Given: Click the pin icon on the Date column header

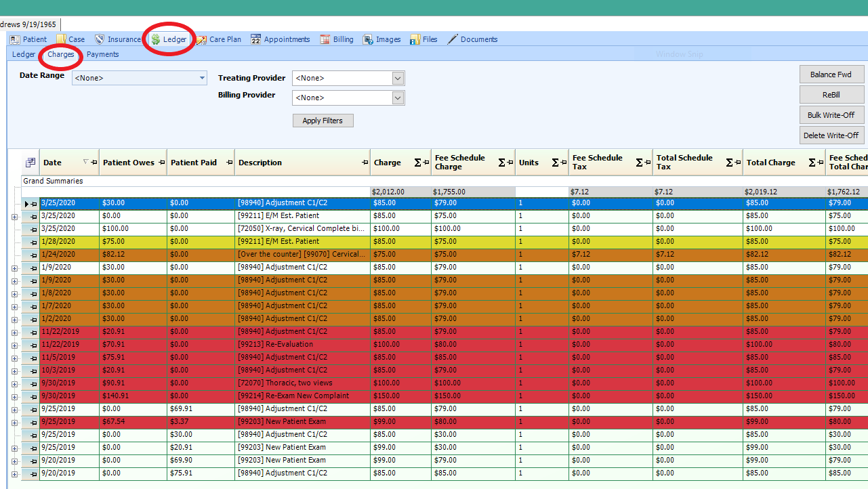Looking at the screenshot, I should [x=94, y=163].
